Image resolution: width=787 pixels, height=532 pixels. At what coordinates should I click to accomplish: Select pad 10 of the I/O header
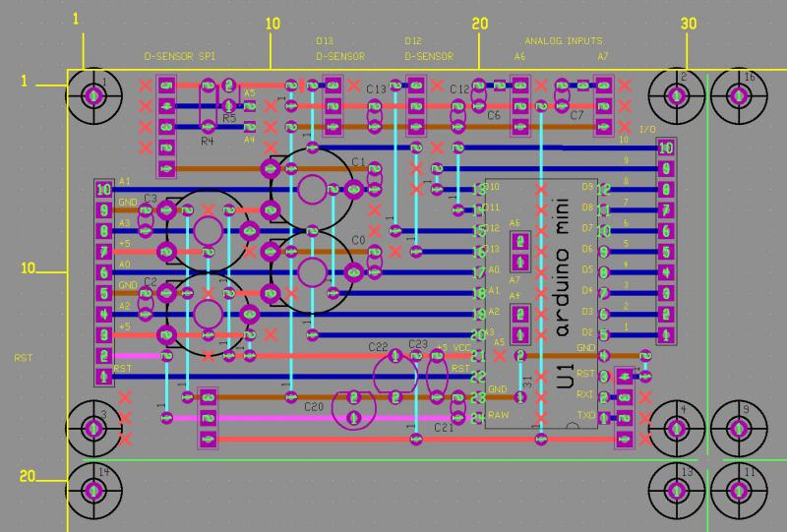pos(666,148)
